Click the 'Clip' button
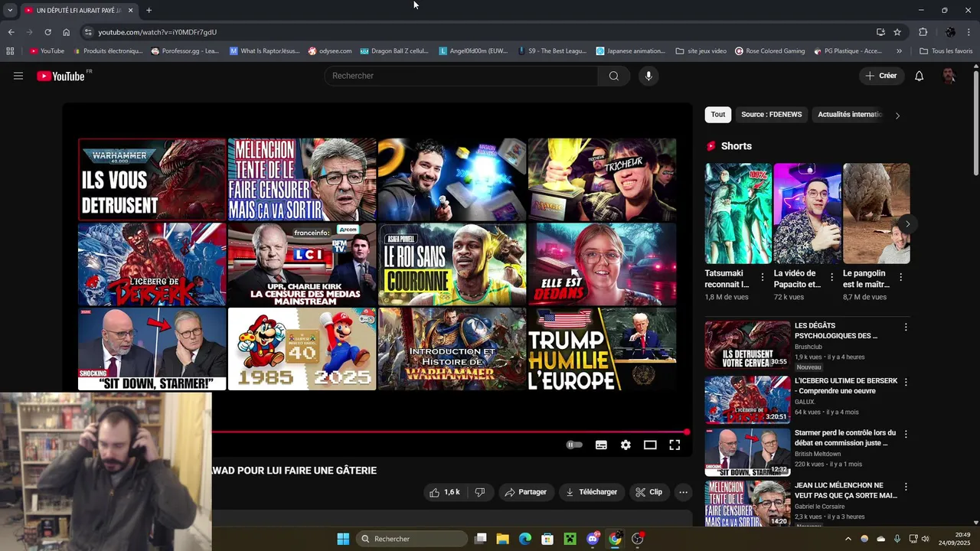This screenshot has width=980, height=551. tap(649, 492)
